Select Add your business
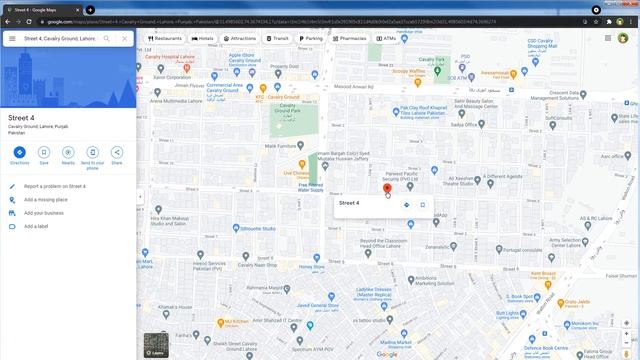Screen dimensions: 640x360 click(44, 213)
